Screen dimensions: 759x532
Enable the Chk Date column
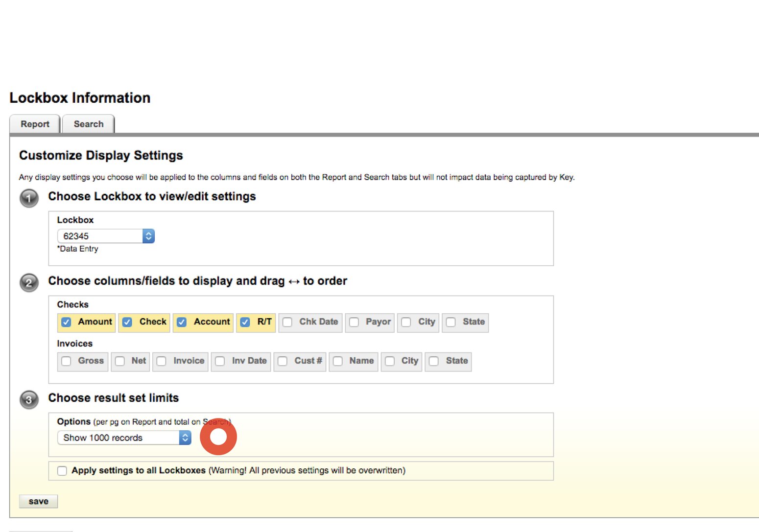(287, 322)
